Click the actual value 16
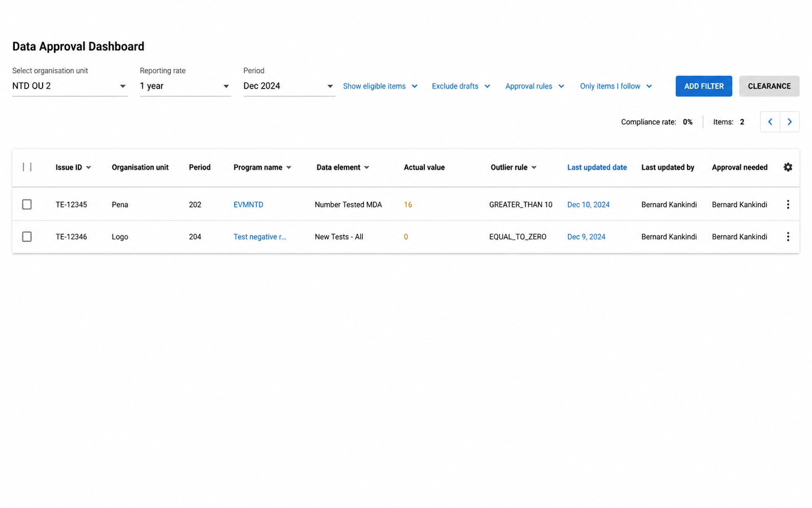This screenshot has width=812, height=508. (x=408, y=204)
